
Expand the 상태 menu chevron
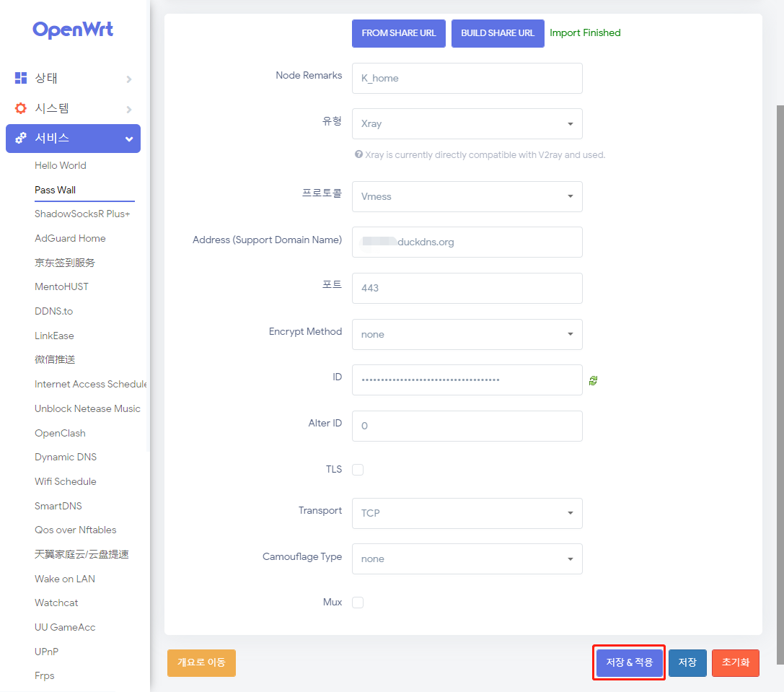click(129, 79)
